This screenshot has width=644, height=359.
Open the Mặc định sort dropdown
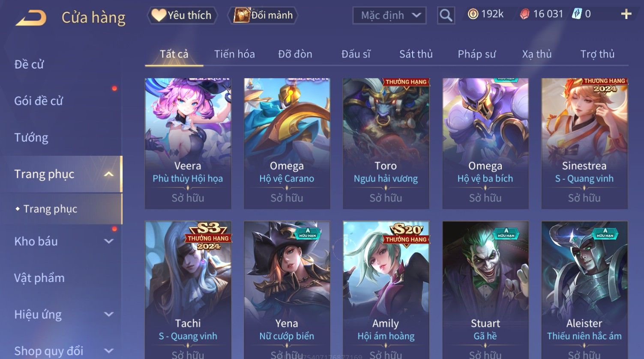[389, 15]
